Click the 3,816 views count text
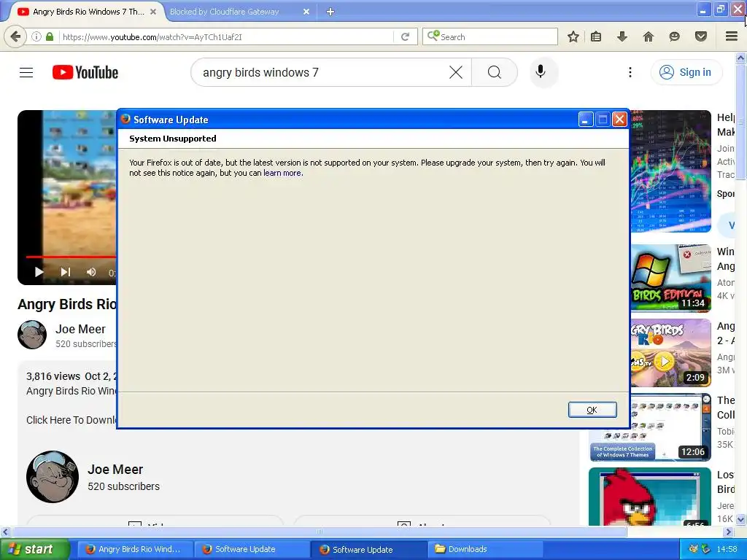The image size is (747, 560). (x=53, y=376)
